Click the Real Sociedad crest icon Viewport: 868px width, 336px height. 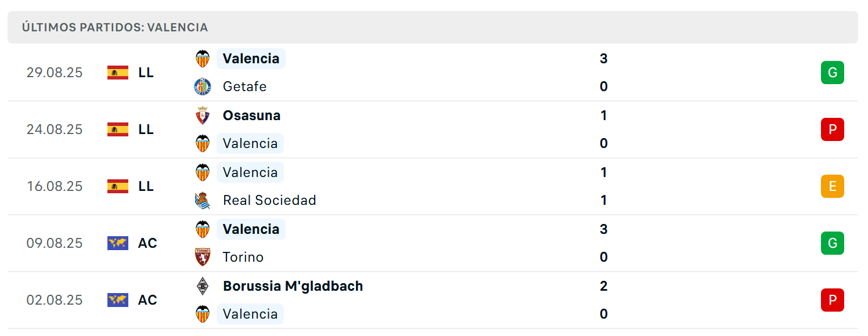coord(203,200)
